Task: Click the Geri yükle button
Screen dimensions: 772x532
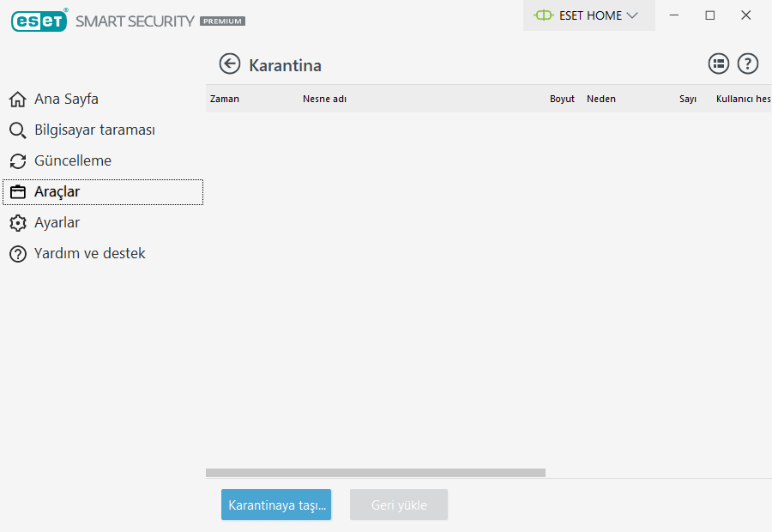Action: coord(399,505)
